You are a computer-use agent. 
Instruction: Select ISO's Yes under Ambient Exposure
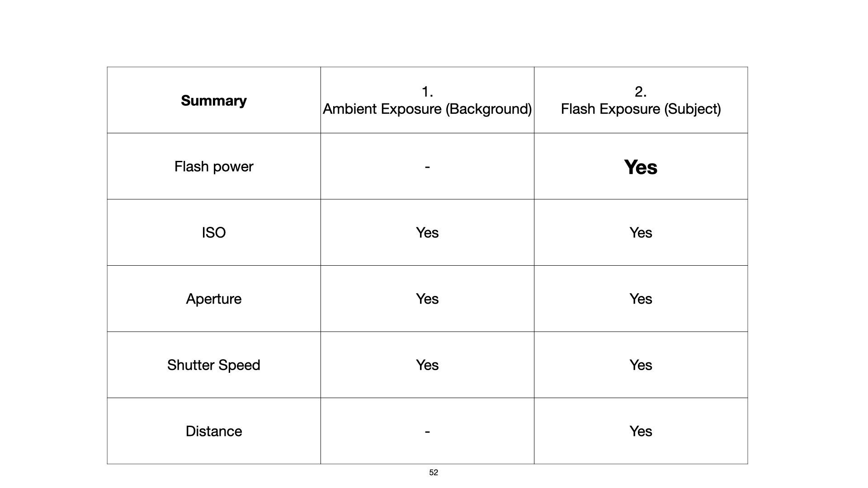click(427, 233)
